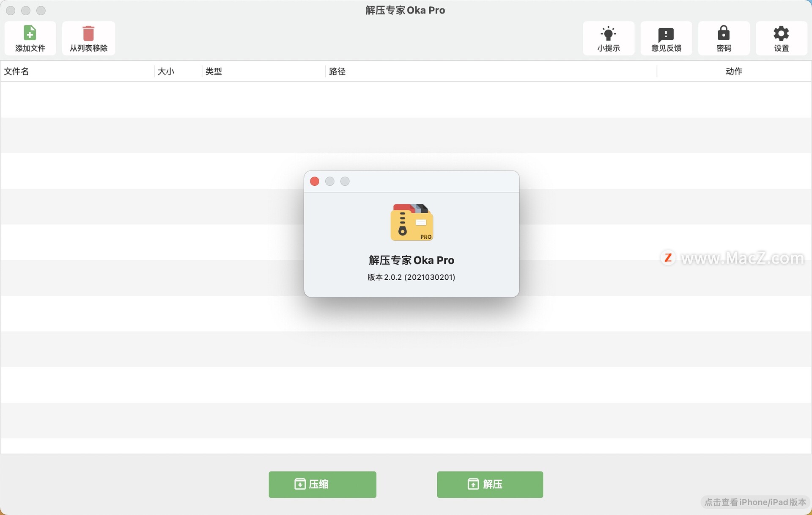Open the 密码 password lock

[x=724, y=38]
